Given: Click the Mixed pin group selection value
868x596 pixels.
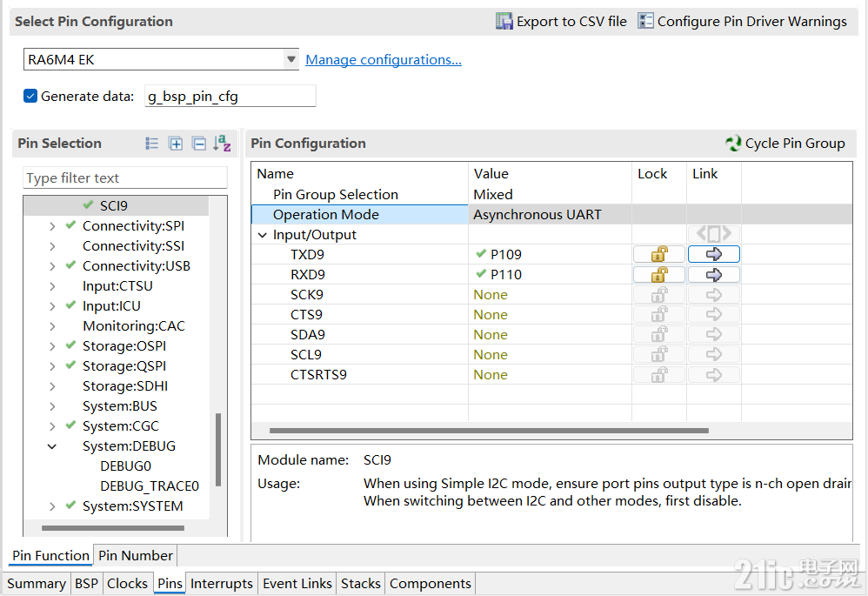Looking at the screenshot, I should 492,194.
